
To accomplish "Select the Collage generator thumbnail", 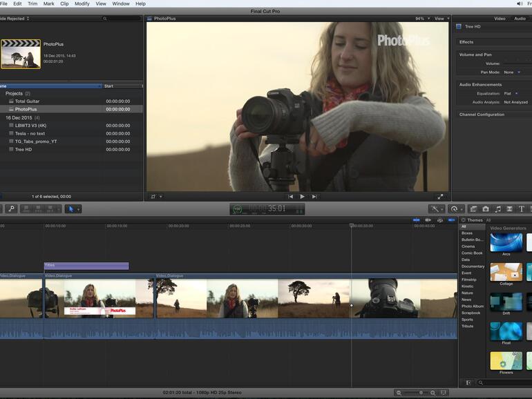I will [506, 273].
